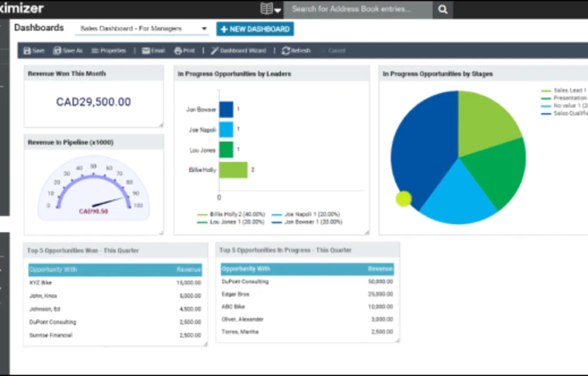
Task: Click the 15,000.00 revenue cell
Action: tap(188, 282)
